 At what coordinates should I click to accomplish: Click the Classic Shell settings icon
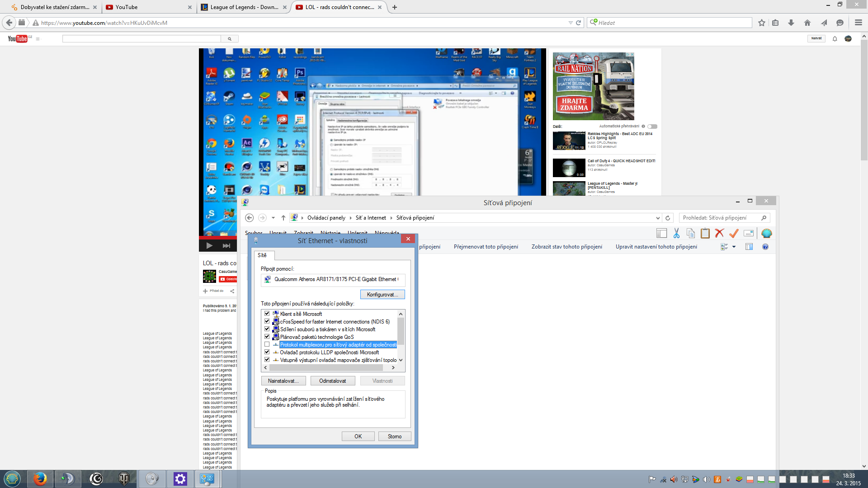[766, 233]
